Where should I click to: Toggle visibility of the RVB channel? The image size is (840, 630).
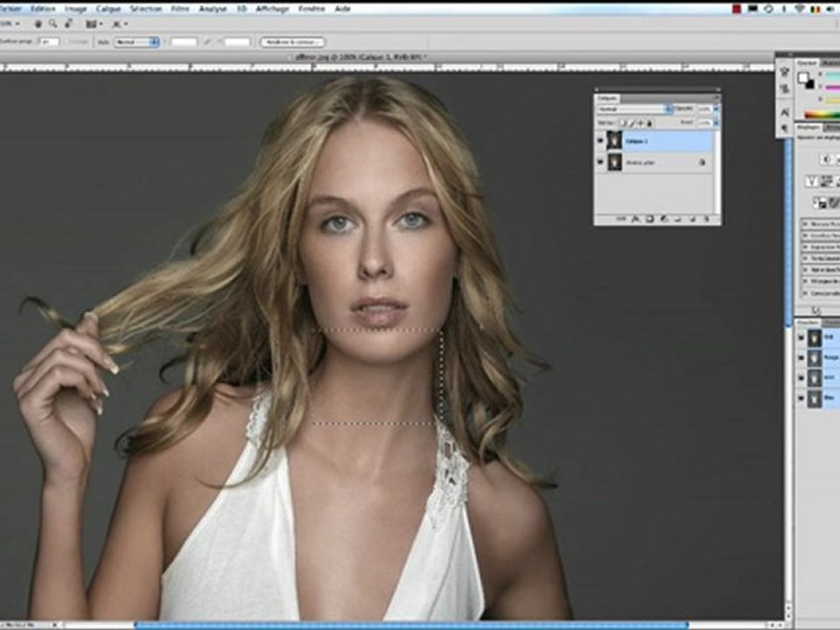point(801,337)
